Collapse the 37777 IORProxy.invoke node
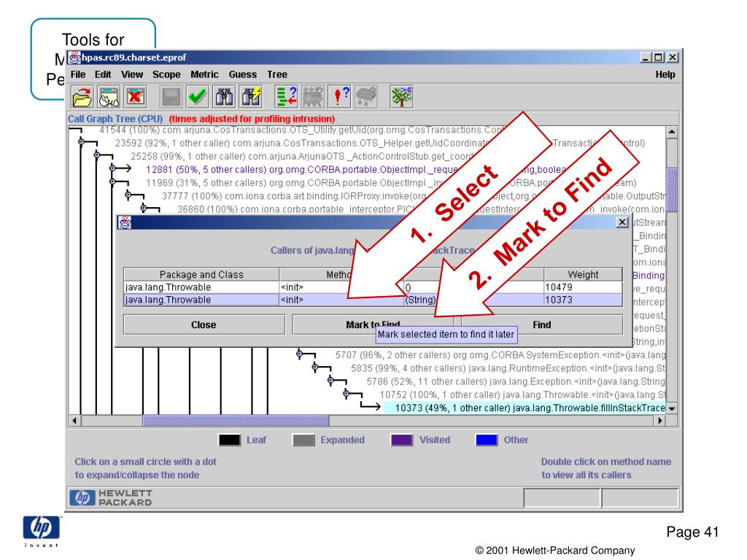 128,194
